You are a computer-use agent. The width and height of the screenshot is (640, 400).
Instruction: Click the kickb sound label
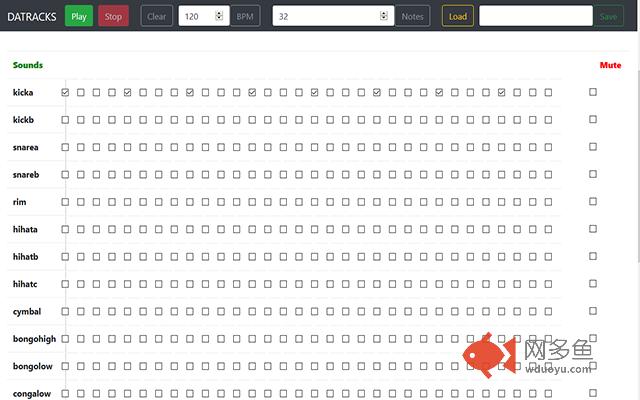pyautogui.click(x=23, y=120)
